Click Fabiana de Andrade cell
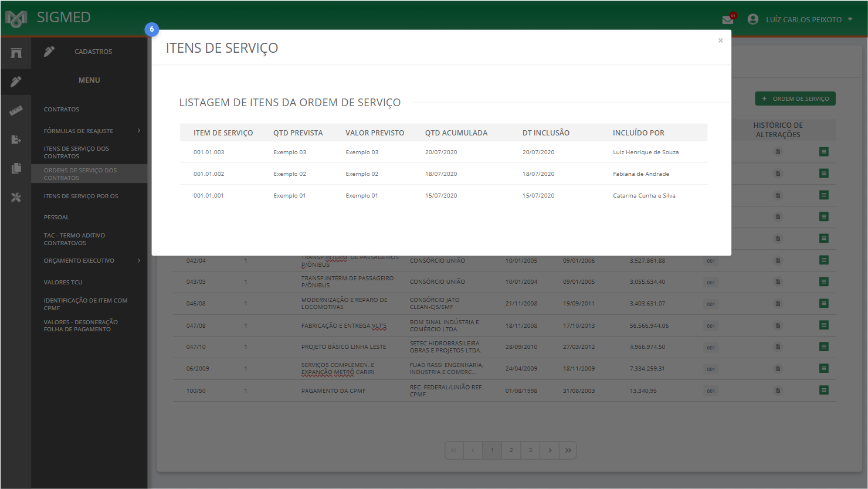The height and width of the screenshot is (489, 868). point(641,174)
